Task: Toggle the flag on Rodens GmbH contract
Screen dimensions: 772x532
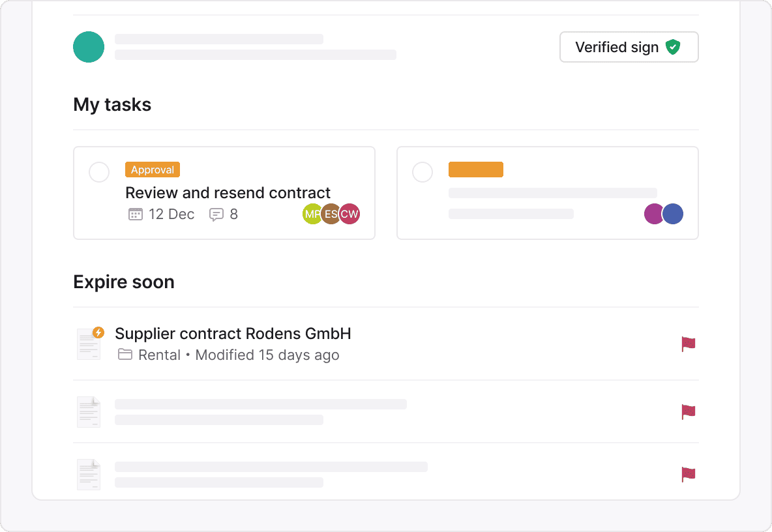Action: (x=689, y=344)
